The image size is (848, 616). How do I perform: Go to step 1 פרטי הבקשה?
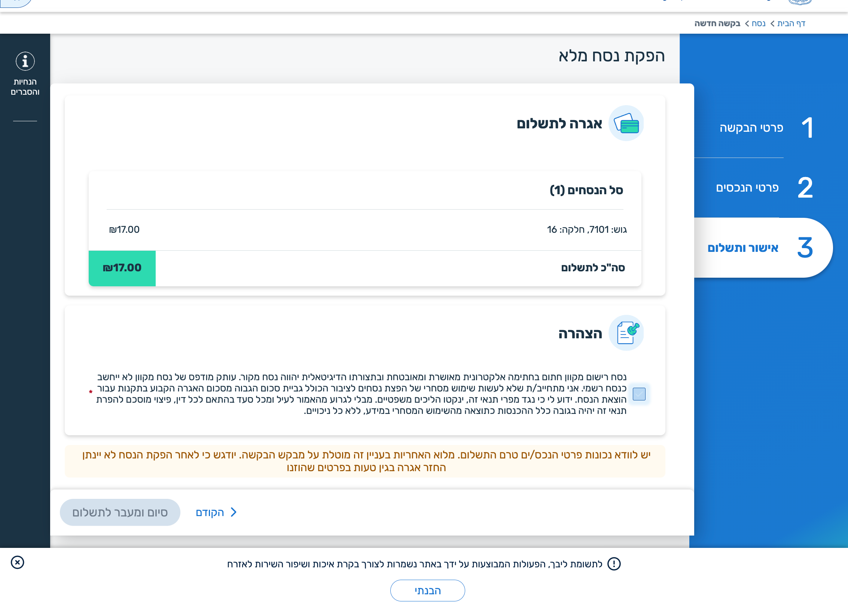pos(766,128)
